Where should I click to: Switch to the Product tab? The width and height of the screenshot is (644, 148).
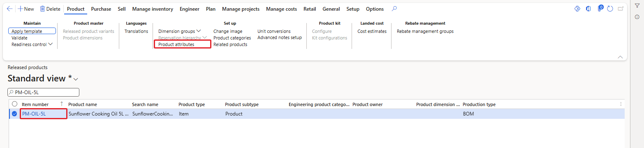point(76,9)
